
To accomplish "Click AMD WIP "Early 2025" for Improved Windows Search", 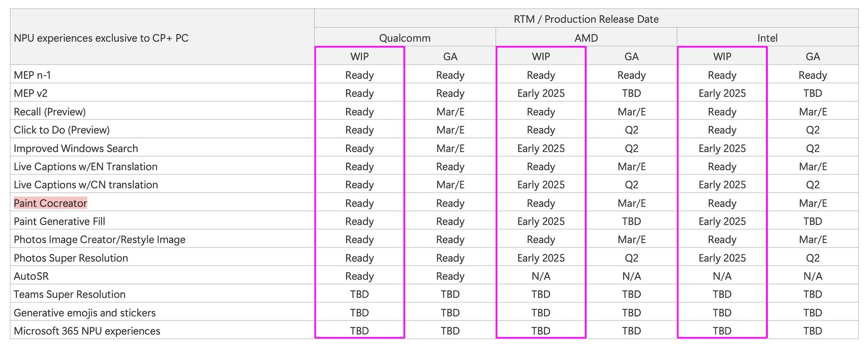I will 541,148.
